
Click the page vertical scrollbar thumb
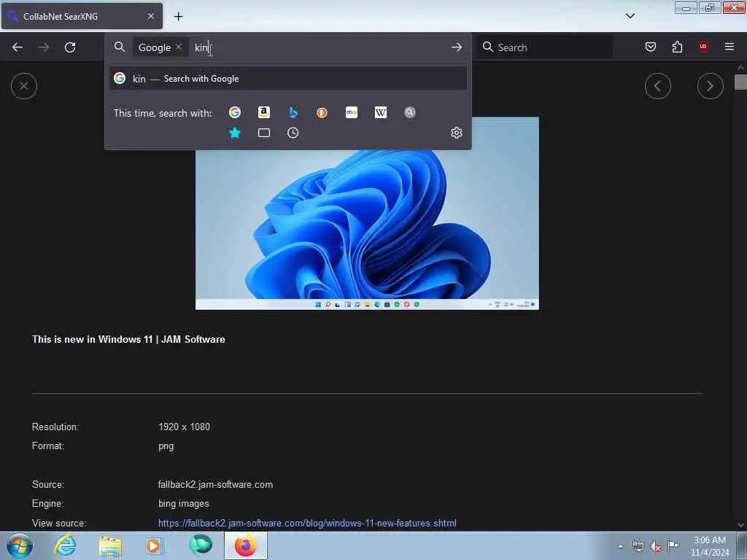pyautogui.click(x=740, y=82)
